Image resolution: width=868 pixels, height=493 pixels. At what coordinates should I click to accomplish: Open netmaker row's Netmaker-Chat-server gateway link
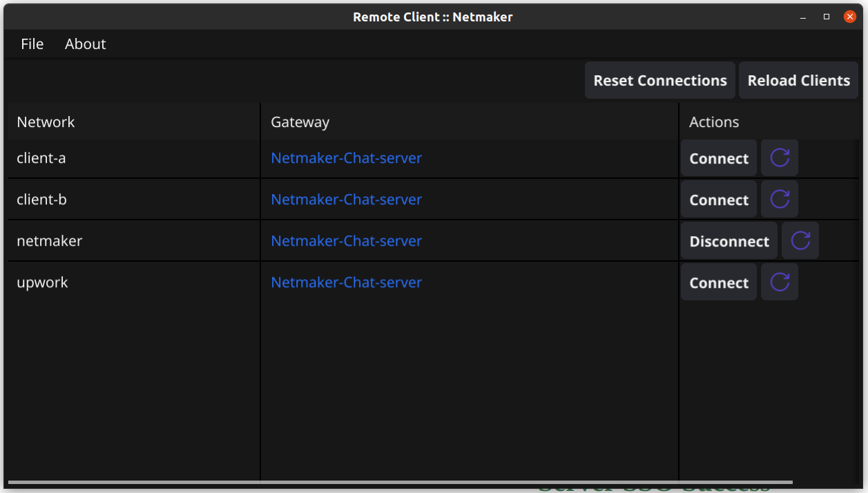(346, 241)
